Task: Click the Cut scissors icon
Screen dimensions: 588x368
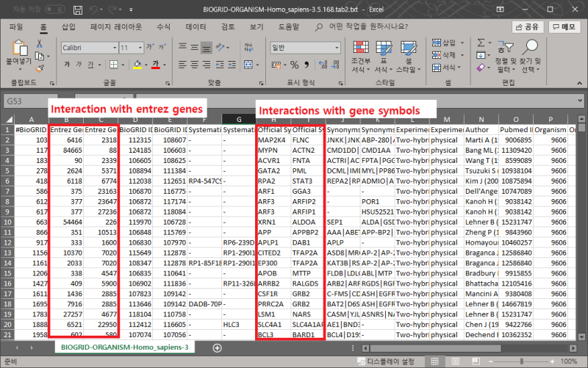Action: tap(40, 44)
